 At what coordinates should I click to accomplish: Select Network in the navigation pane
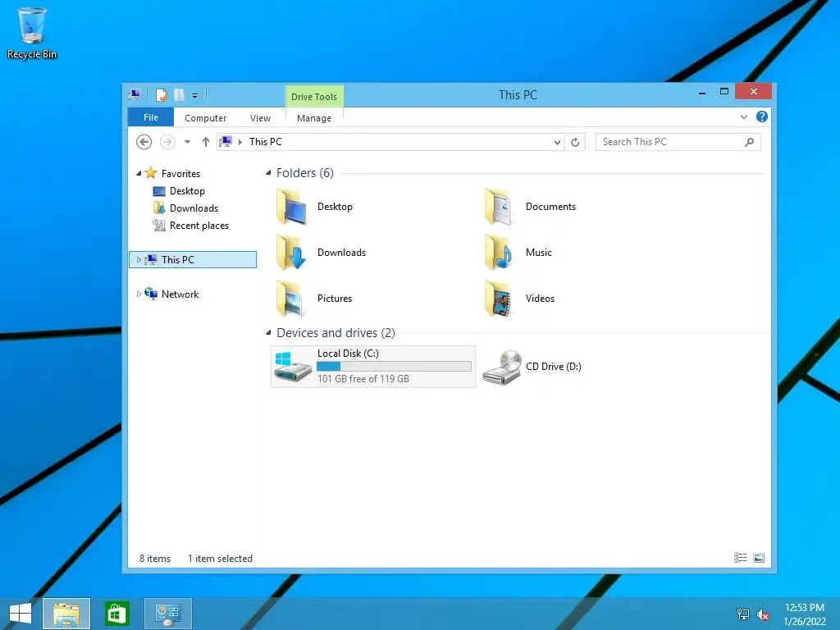coord(180,294)
